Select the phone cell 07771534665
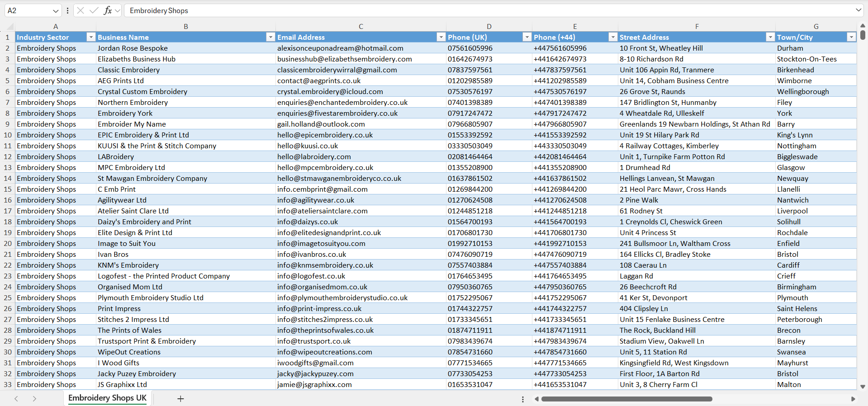 (489, 363)
